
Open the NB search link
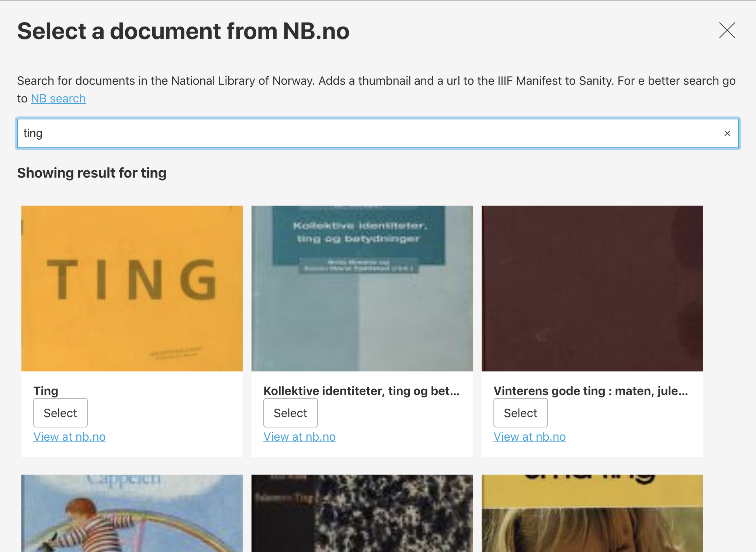[x=58, y=98]
